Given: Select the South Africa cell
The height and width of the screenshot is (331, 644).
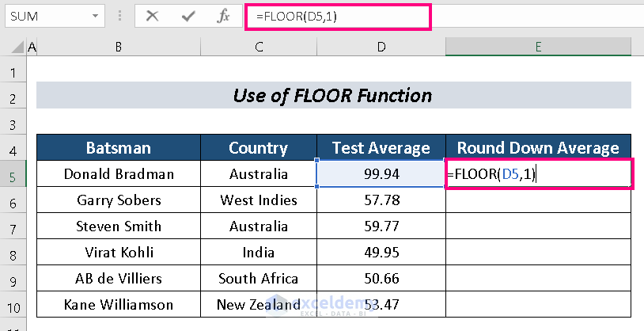Looking at the screenshot, I should tap(258, 279).
